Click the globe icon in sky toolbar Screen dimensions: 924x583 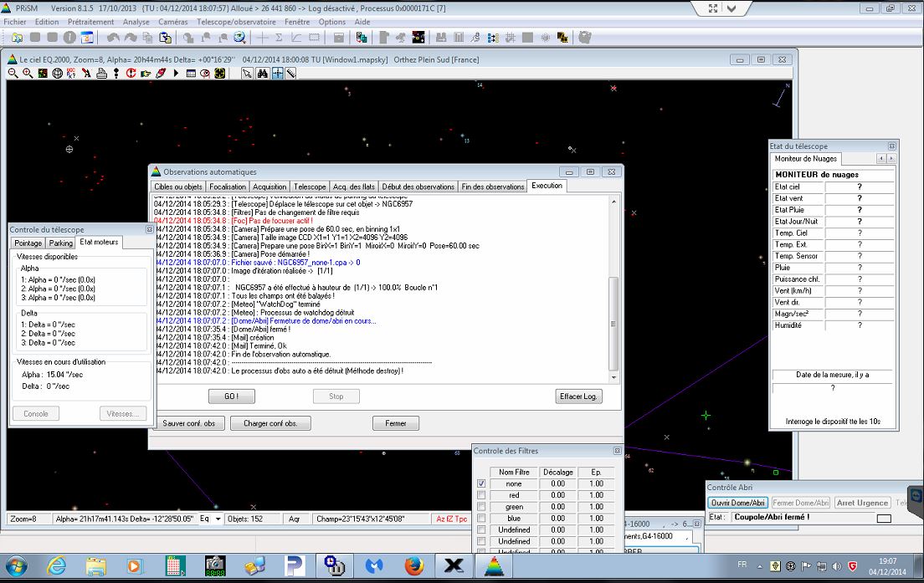[x=58, y=74]
